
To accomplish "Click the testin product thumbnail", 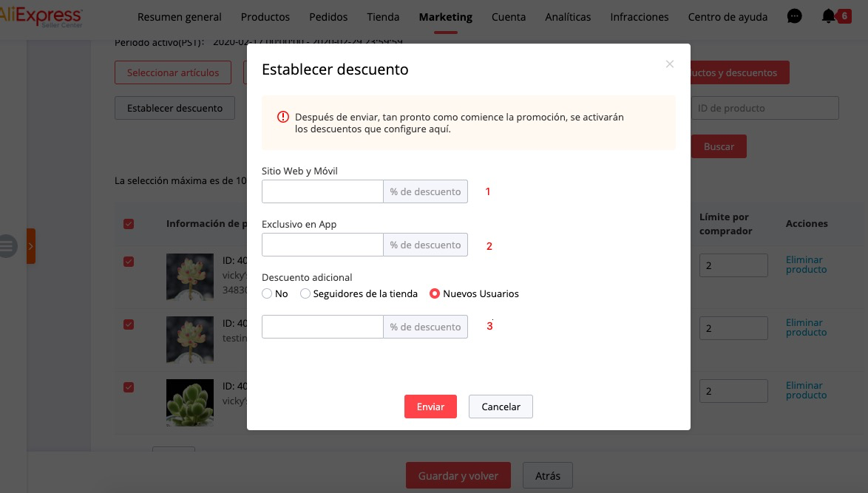I will pos(190,340).
